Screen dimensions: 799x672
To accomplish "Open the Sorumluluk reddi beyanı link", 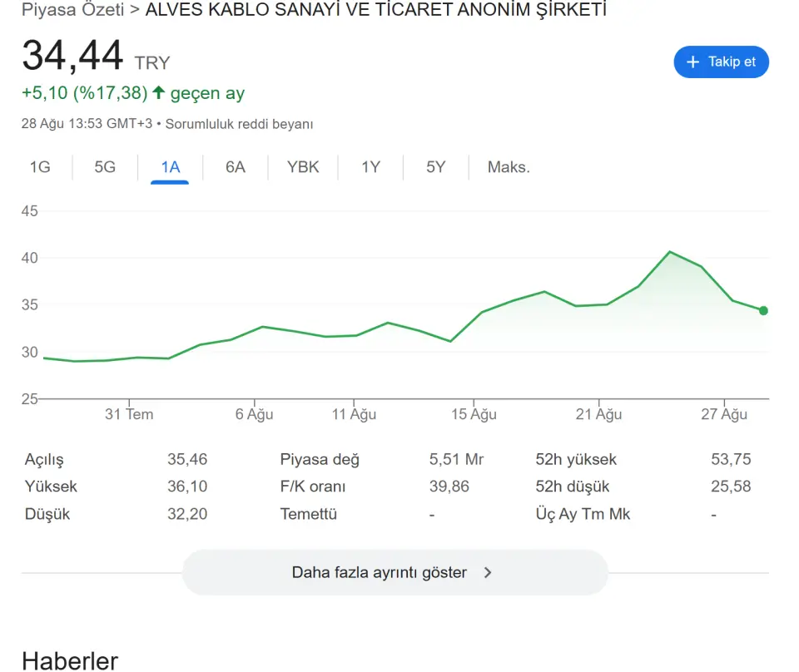I will (x=239, y=124).
